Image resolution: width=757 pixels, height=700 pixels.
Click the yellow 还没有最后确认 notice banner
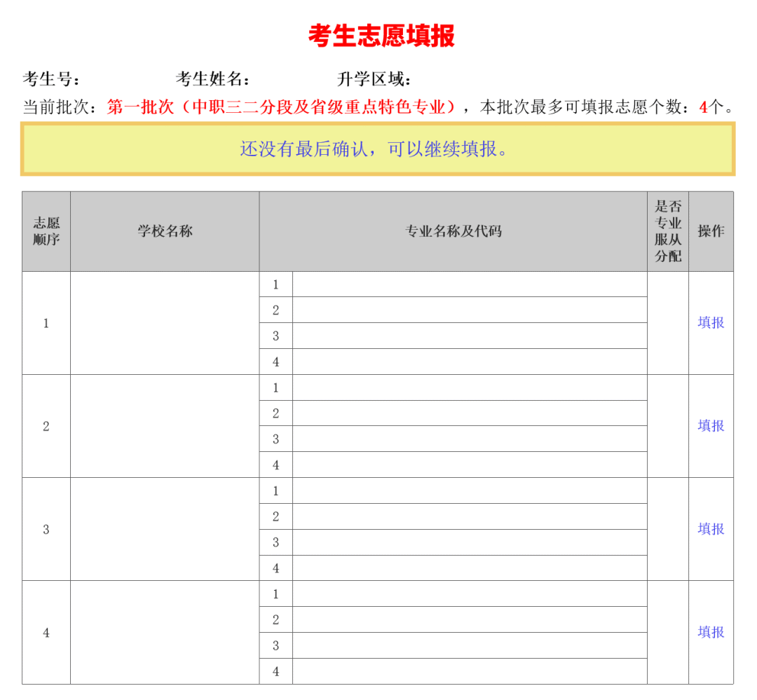(378, 149)
